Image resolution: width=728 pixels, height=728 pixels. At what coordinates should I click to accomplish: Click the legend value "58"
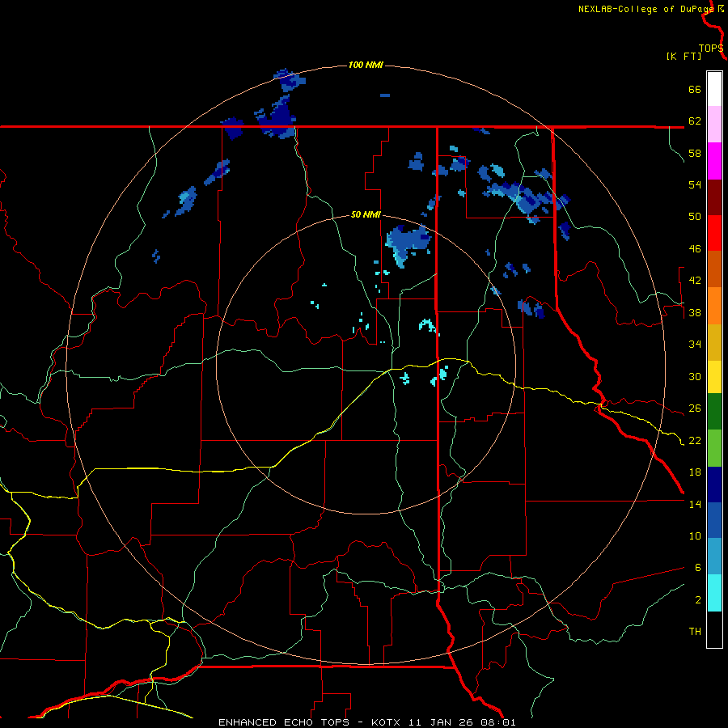(695, 153)
